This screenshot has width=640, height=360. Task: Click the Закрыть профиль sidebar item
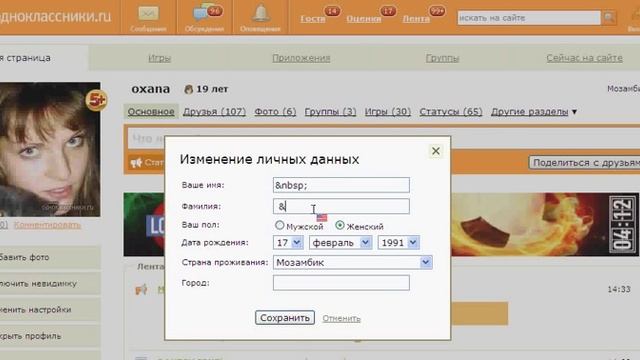[x=50, y=336]
